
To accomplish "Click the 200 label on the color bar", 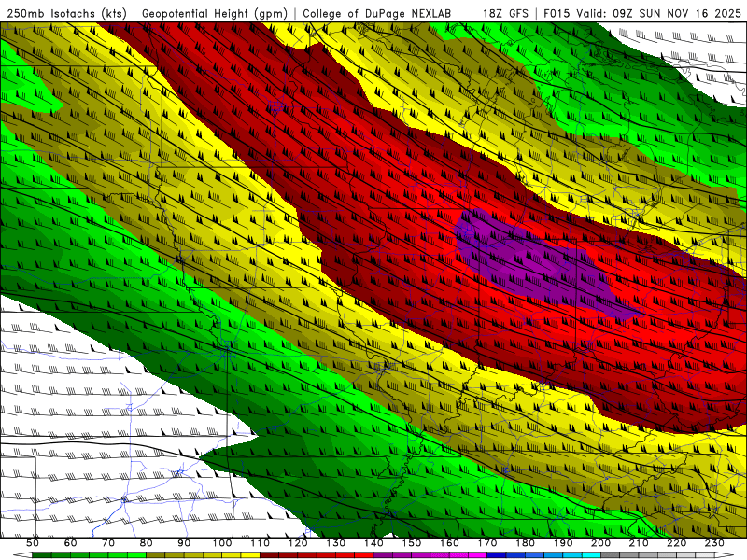I will click(600, 543).
